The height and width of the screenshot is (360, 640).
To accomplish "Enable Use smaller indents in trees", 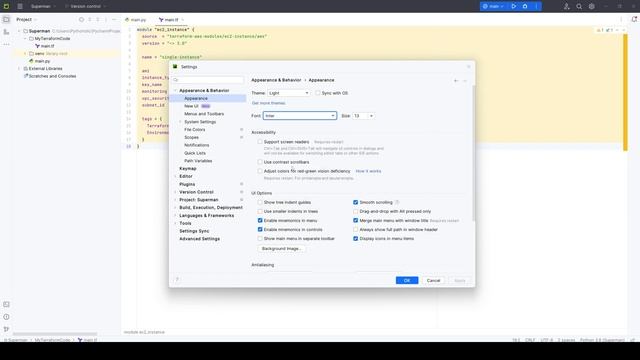I will [260, 211].
